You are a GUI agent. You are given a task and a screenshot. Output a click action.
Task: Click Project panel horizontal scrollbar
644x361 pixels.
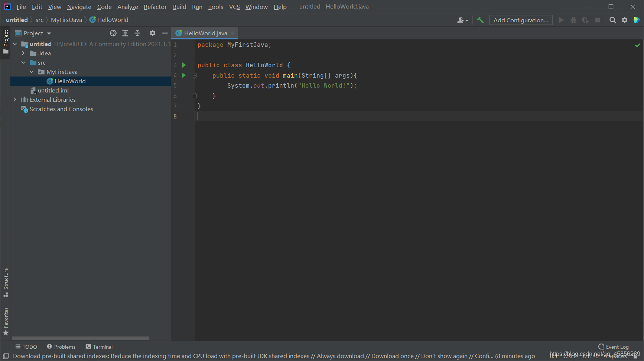click(80, 338)
